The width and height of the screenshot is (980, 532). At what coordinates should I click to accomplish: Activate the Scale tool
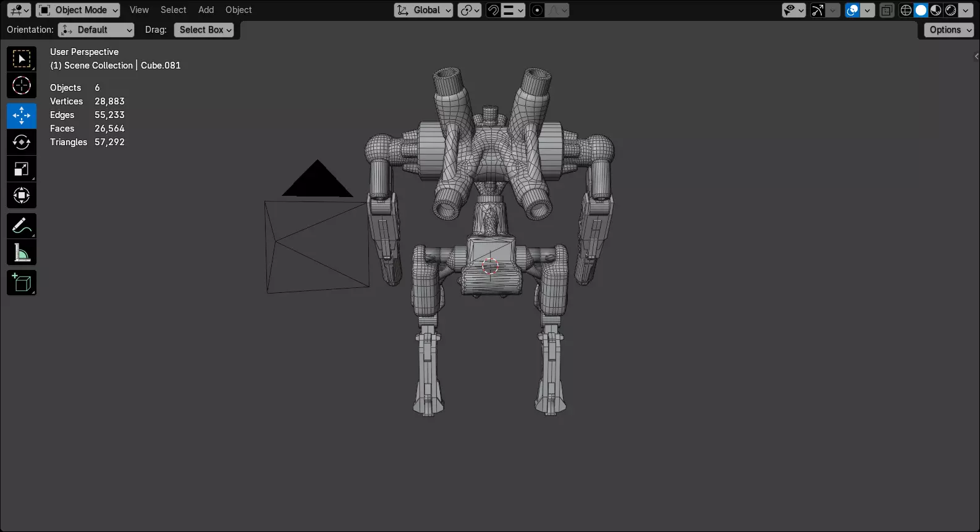[22, 169]
